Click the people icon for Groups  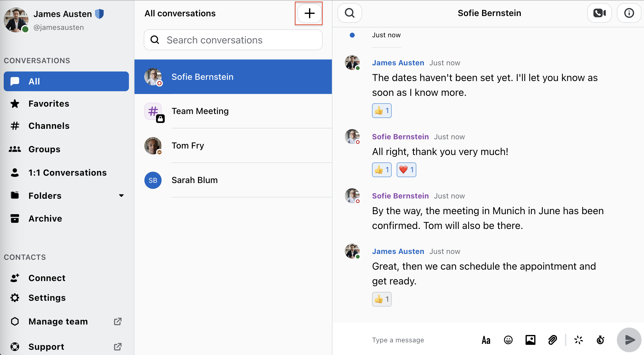[15, 149]
